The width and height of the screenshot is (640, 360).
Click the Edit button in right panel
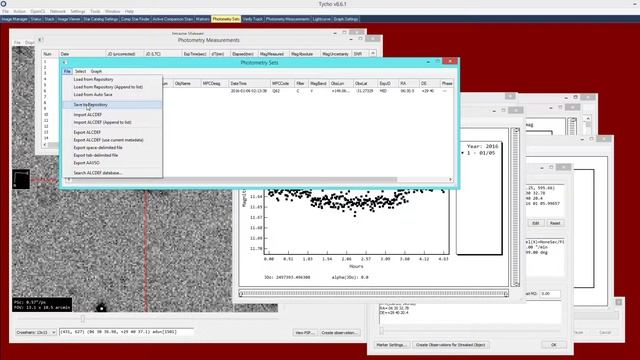[x=536, y=223]
